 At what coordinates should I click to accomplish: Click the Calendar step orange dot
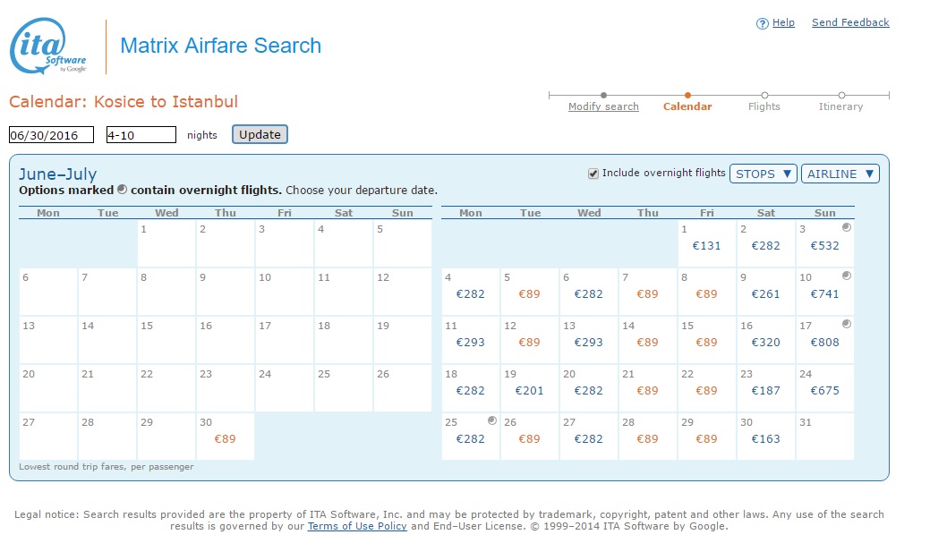pos(687,96)
